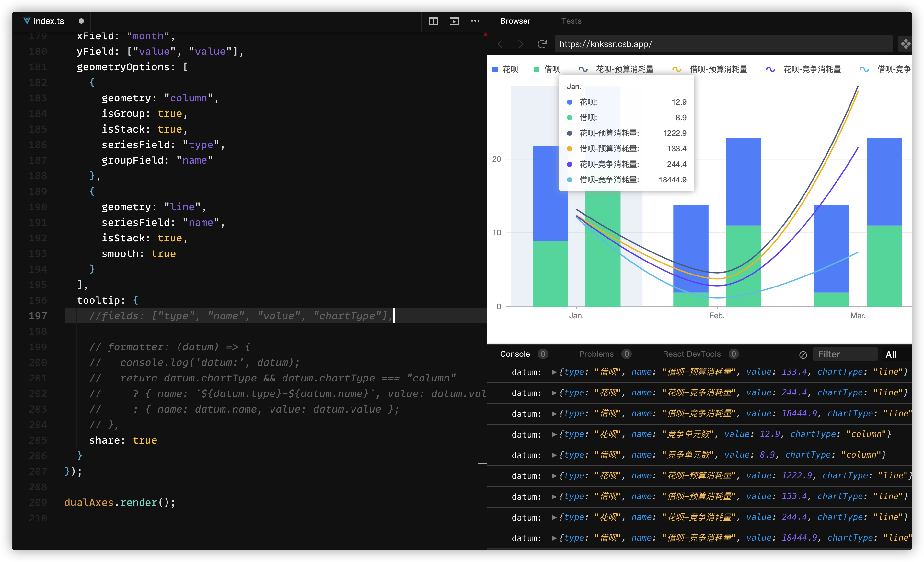Expand the first datum object in console
The height and width of the screenshot is (562, 924).
[554, 372]
